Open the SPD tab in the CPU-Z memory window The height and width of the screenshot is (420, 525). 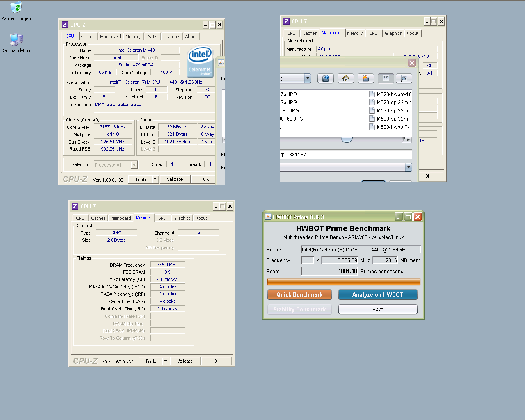(162, 218)
